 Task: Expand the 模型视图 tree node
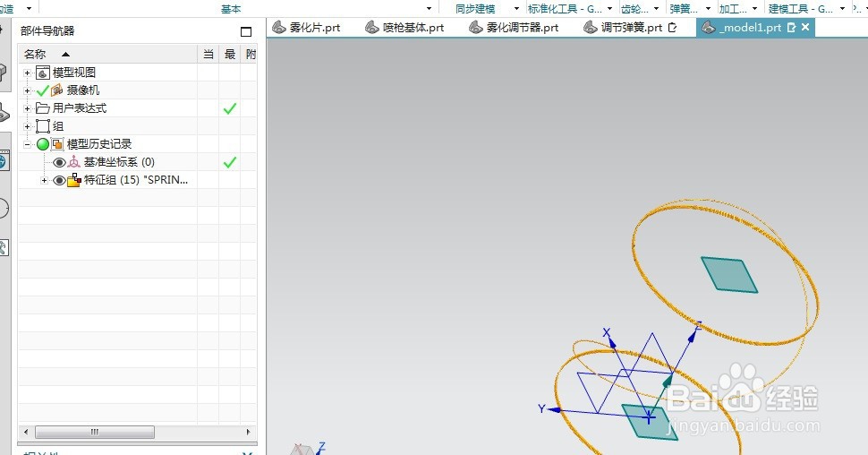27,73
